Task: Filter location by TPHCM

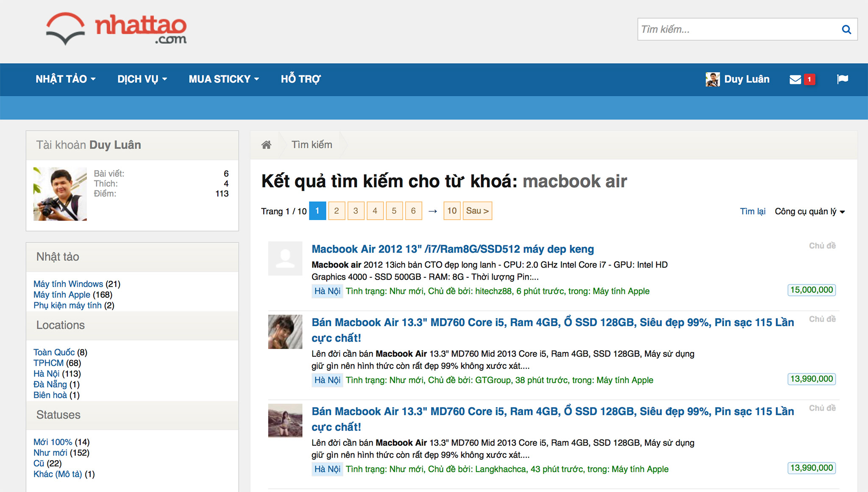Action: (48, 363)
